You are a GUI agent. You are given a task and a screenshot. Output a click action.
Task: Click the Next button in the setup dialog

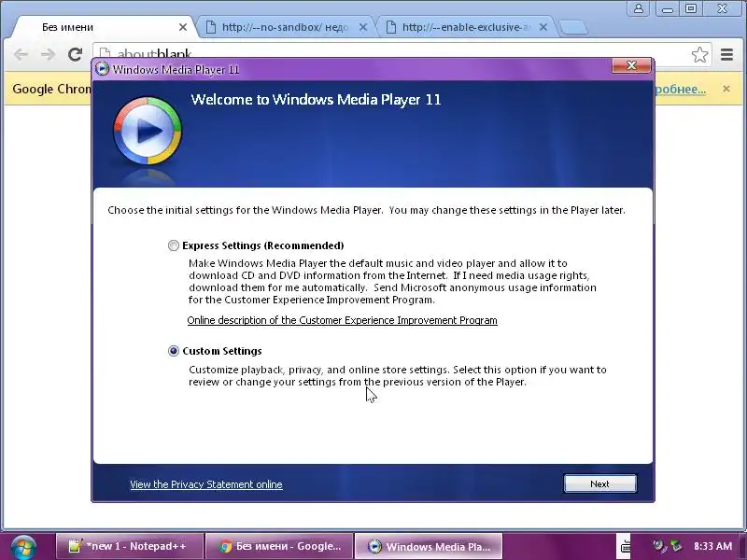point(599,483)
